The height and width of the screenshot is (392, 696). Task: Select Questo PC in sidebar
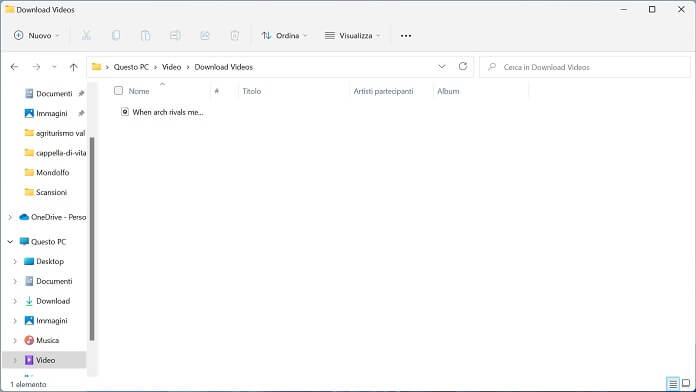tap(43, 242)
